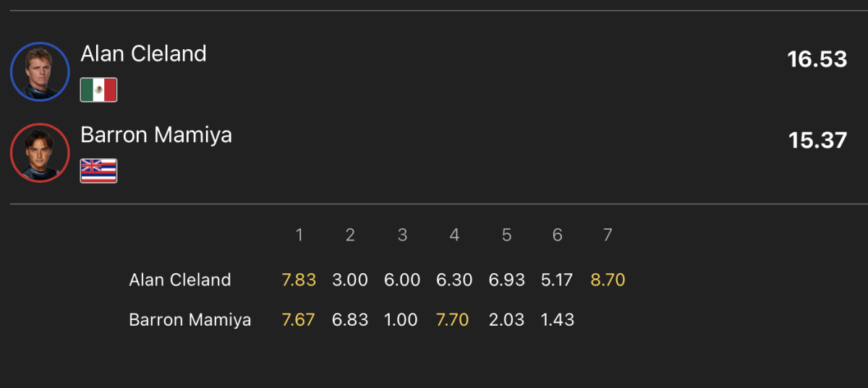This screenshot has height=388, width=868.
Task: Open Alan Cleland's athlete name heading
Action: click(143, 53)
